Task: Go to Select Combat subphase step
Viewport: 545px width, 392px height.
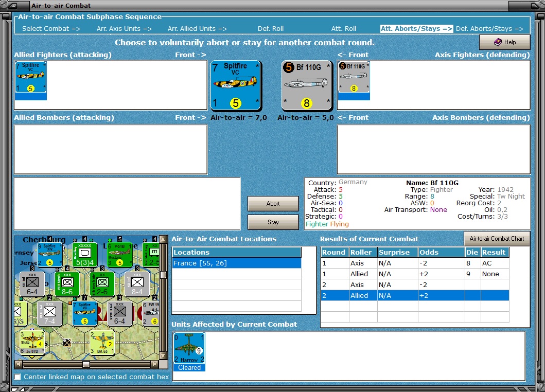Action: (51, 28)
